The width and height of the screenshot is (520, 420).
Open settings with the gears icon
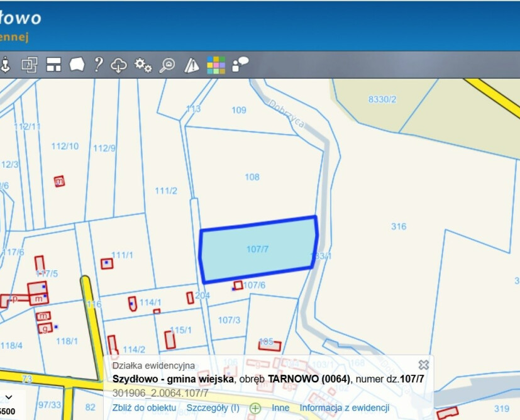(143, 65)
